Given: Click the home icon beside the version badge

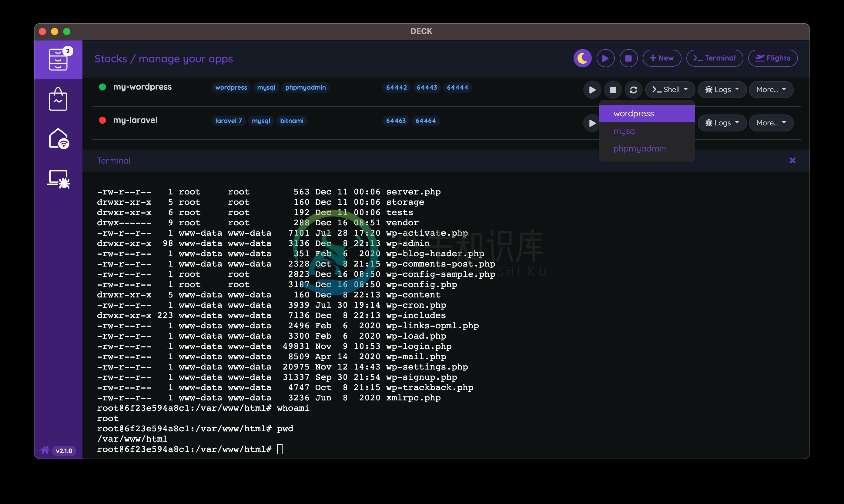Looking at the screenshot, I should (45, 450).
